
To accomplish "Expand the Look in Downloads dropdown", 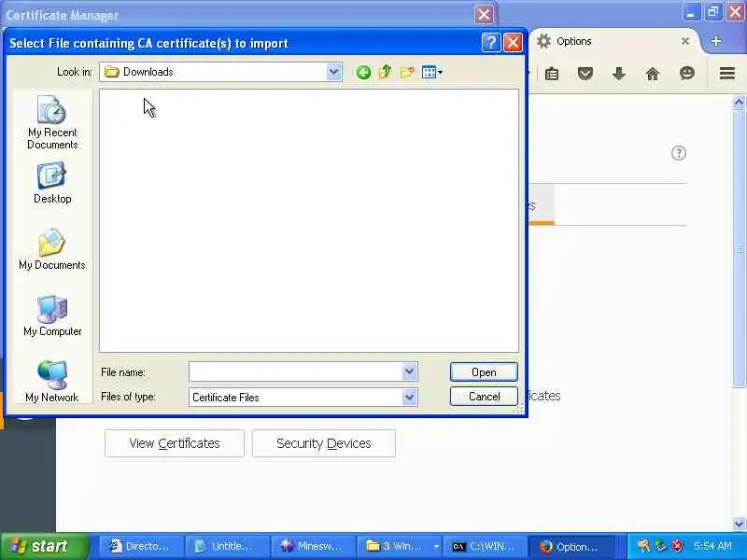I will point(334,72).
